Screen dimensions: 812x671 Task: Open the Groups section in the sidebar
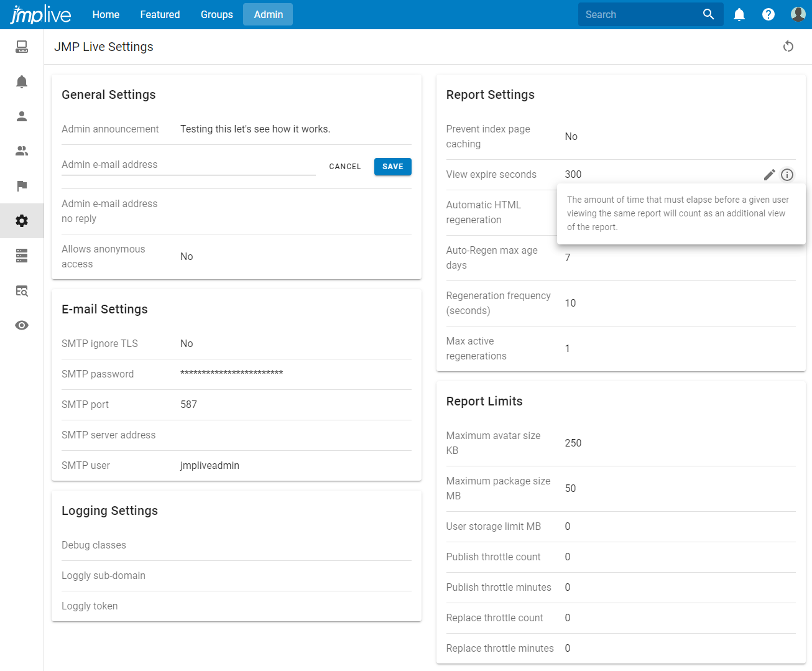(22, 151)
